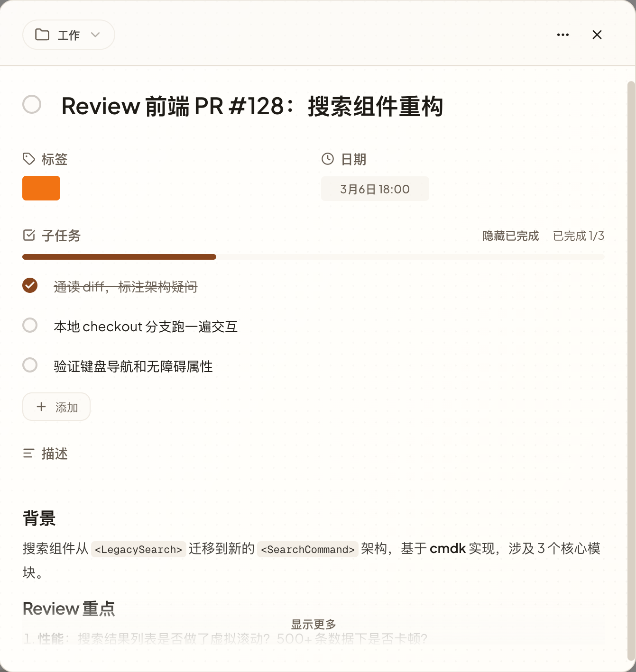Image resolution: width=636 pixels, height=672 pixels.
Task: Click the 描述 description icon
Action: (29, 454)
